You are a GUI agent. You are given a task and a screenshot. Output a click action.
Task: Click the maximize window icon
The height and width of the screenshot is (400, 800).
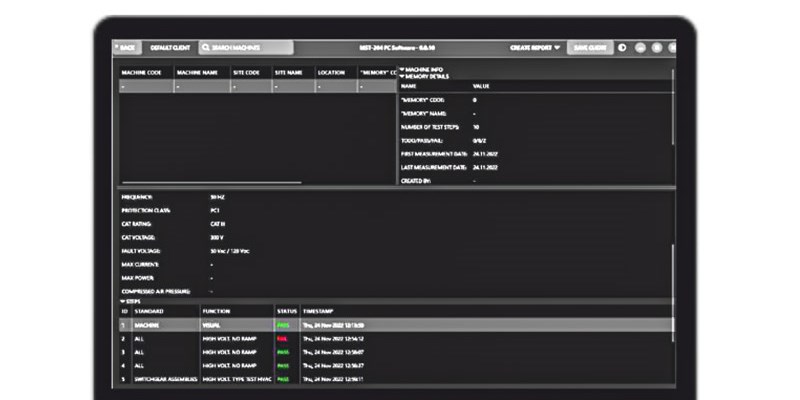pos(655,47)
